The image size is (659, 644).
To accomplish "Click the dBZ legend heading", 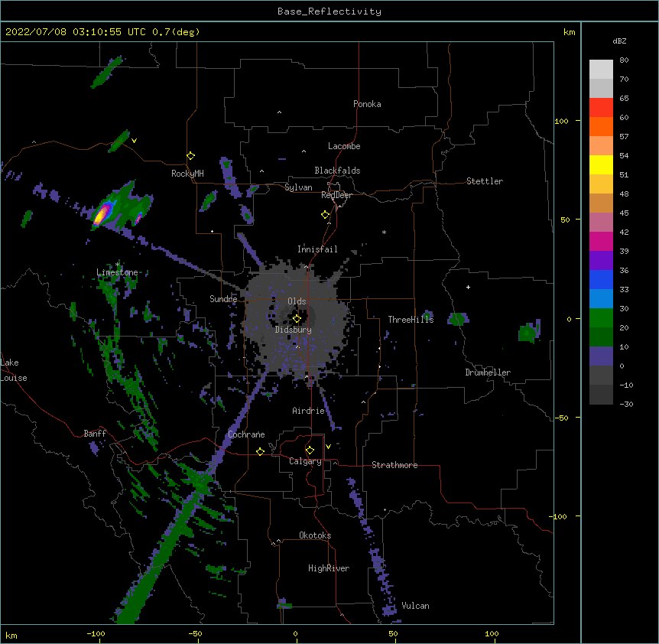I will (619, 41).
